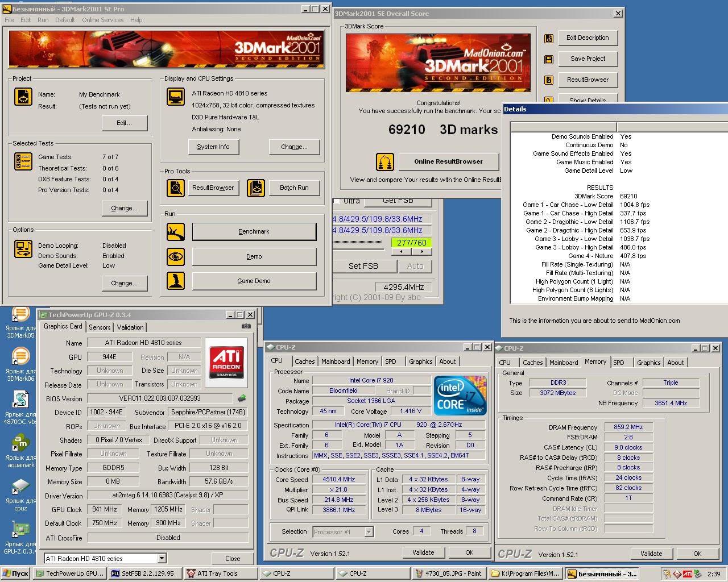The image size is (728, 582).
Task: Click OK in the right CPU-Z window
Action: 697,554
